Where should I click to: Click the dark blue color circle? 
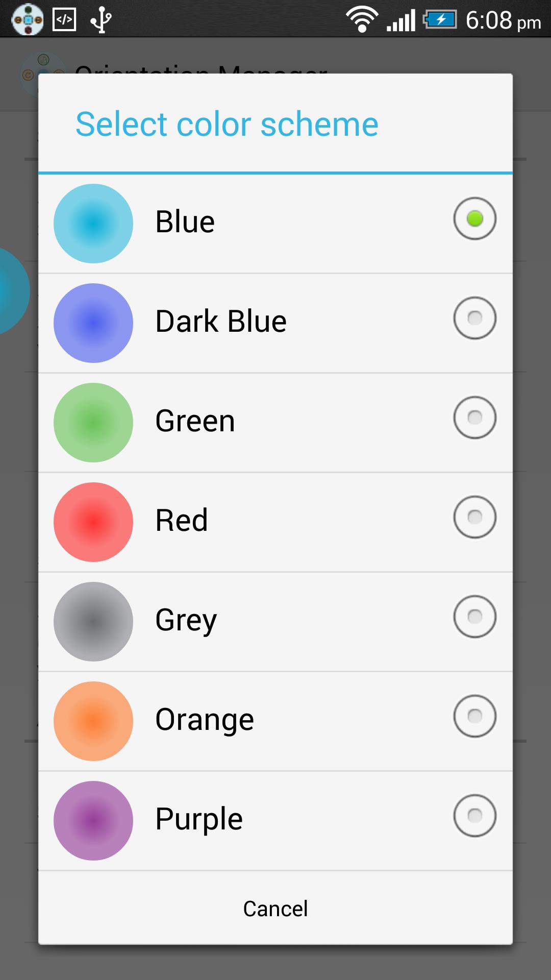tap(93, 323)
